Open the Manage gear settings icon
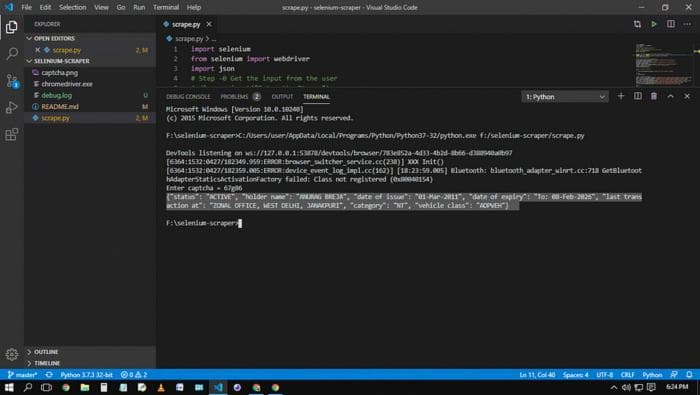This screenshot has height=395, width=700. pos(12,354)
